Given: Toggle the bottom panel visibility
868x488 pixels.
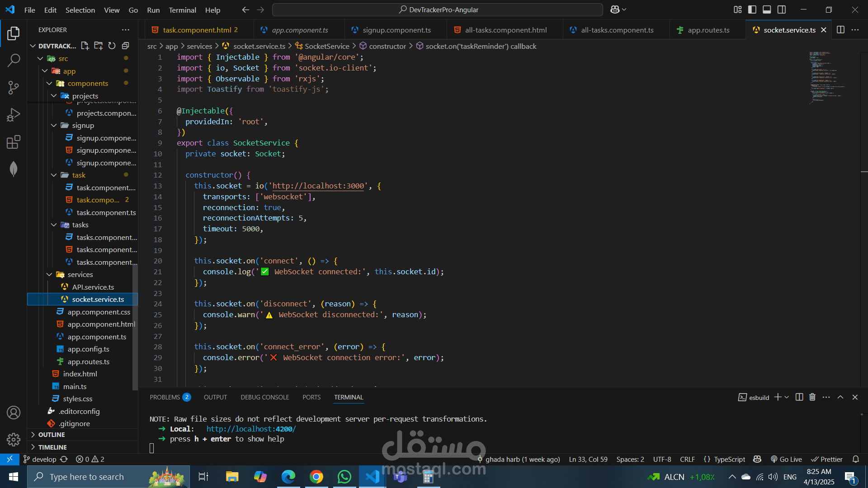Looking at the screenshot, I should click(x=767, y=9).
